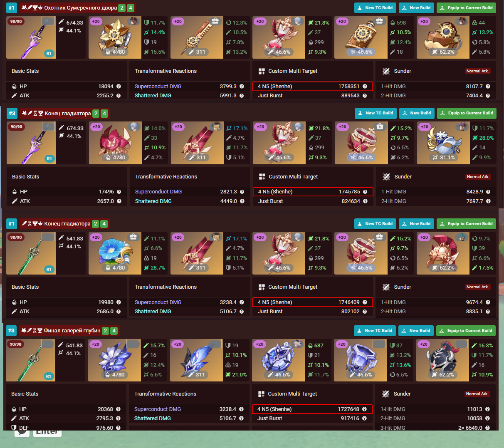Select blue flower artifact with 28.7% substat
The width and height of the screenshot is (504, 448).
pos(115,253)
